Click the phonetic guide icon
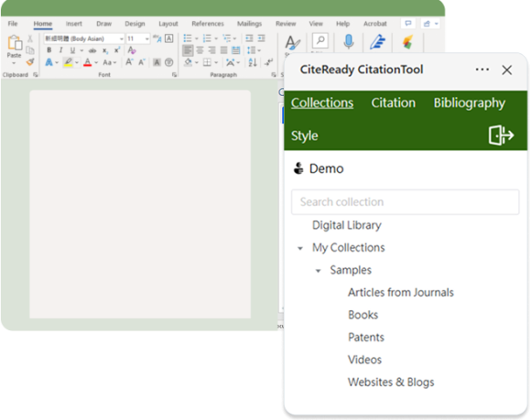531x420 pixels. [x=157, y=38]
